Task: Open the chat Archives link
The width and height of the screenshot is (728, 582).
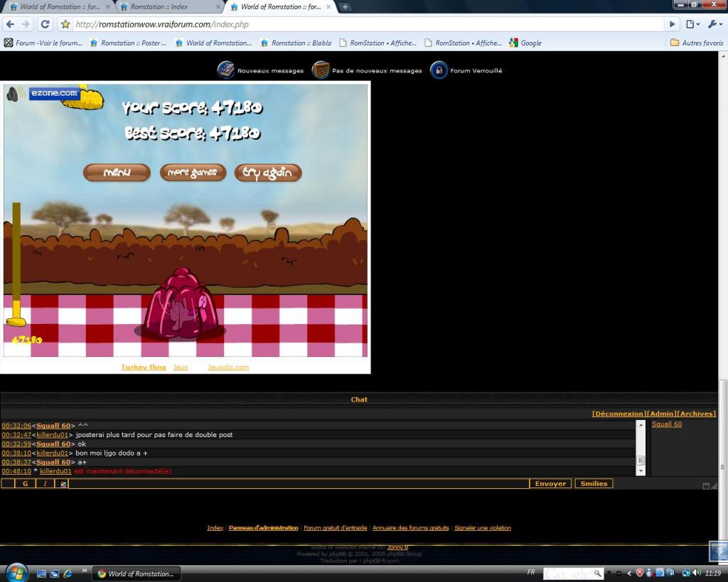Action: 696,414
